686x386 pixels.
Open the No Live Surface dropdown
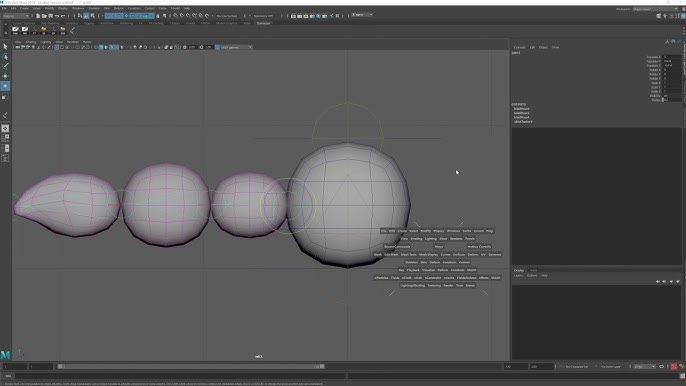coord(227,16)
